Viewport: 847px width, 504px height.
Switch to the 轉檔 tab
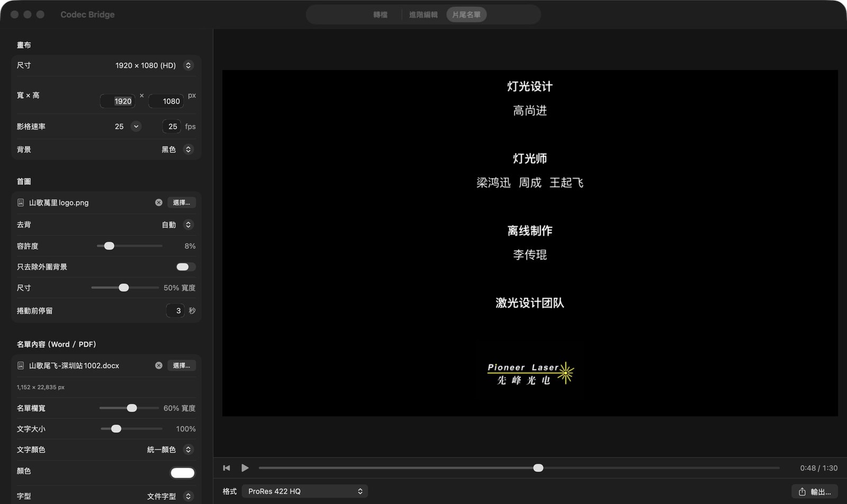coord(380,15)
